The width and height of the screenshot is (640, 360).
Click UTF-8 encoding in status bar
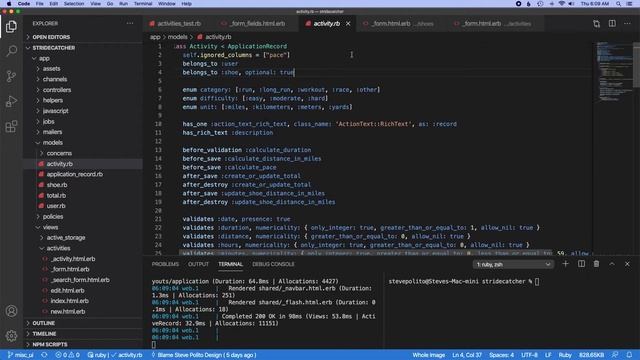(529, 355)
